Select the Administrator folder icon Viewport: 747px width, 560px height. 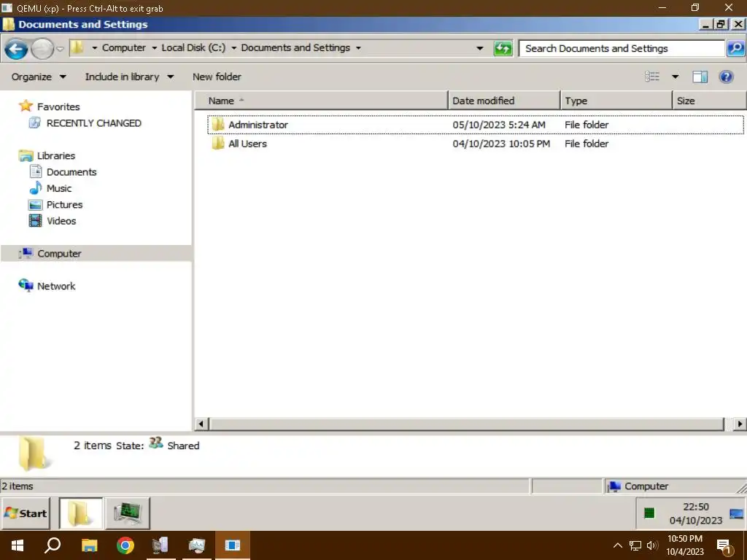click(x=217, y=124)
